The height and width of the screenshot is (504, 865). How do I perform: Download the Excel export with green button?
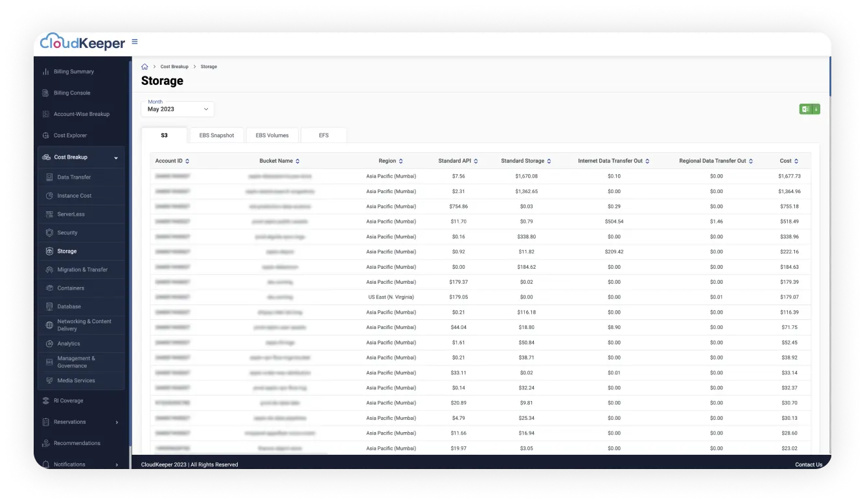click(x=809, y=109)
